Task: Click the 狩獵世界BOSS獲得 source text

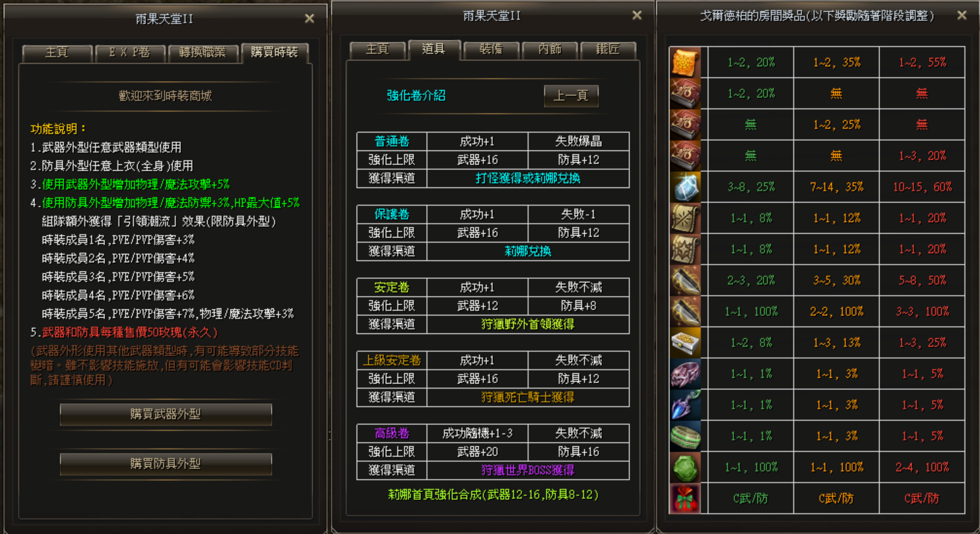Action: click(x=528, y=470)
